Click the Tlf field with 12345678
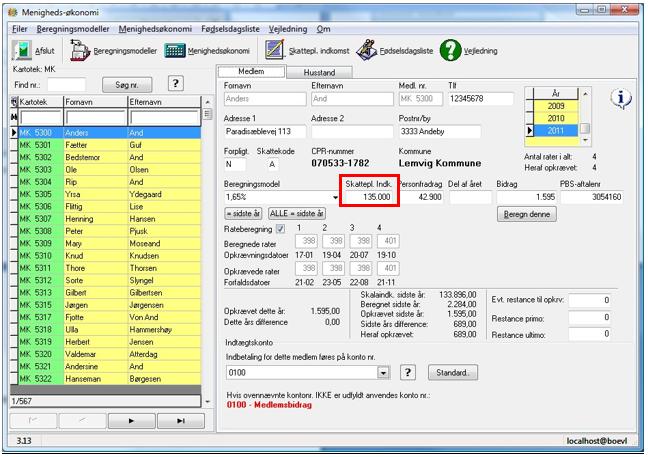 point(481,99)
